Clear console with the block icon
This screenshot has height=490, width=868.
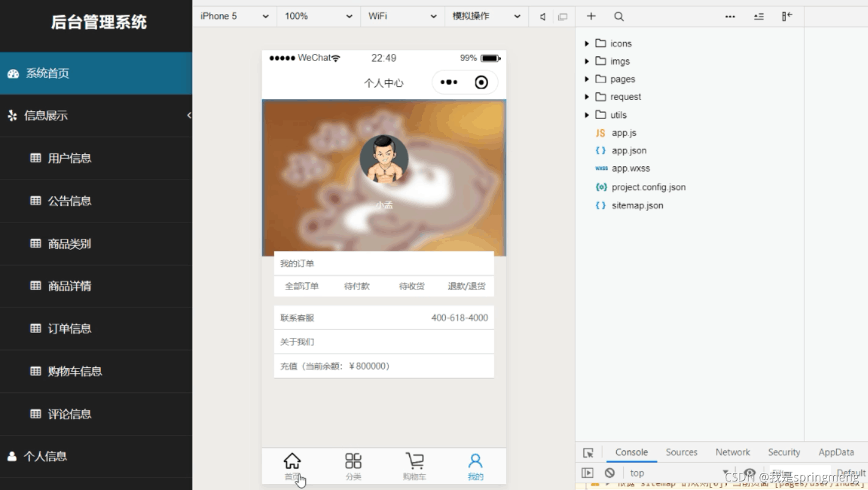pos(610,473)
